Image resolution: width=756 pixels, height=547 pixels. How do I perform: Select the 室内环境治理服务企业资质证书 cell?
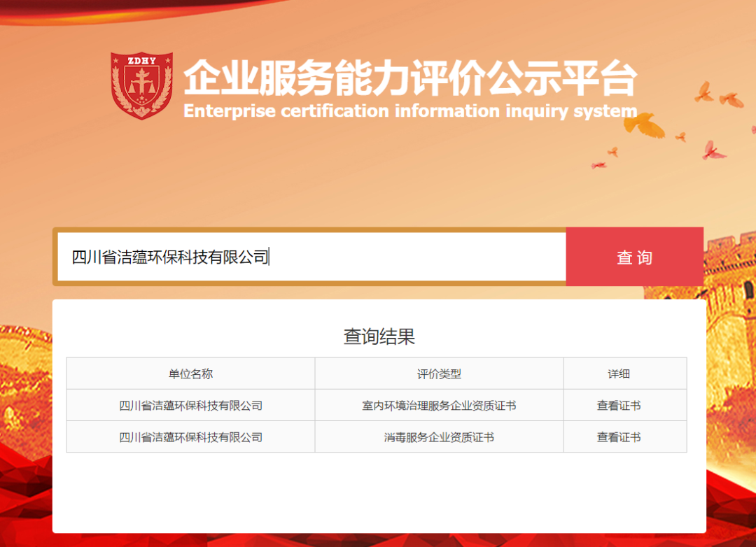[x=439, y=406]
